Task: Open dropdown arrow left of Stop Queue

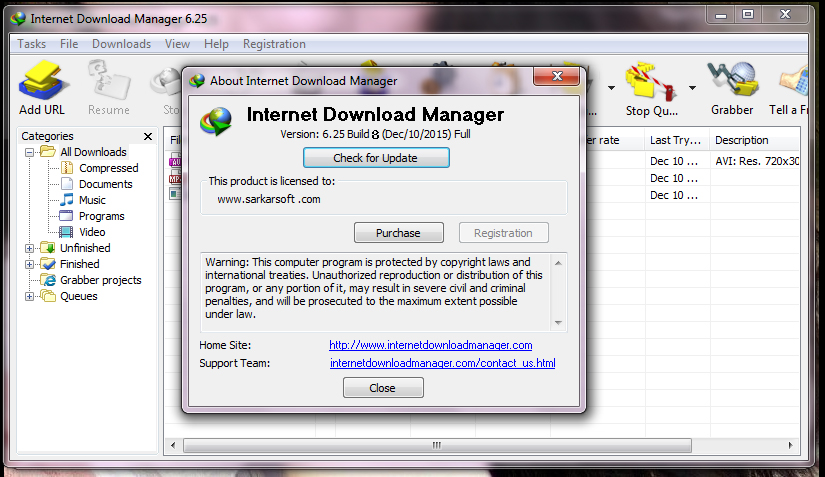Action: coord(611,88)
